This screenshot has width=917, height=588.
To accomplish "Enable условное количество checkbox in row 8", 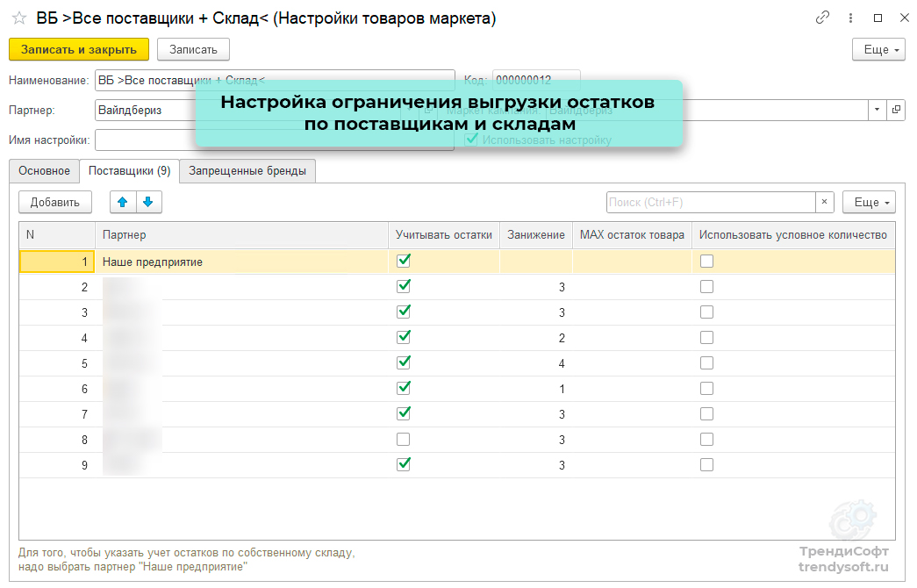I will (707, 440).
